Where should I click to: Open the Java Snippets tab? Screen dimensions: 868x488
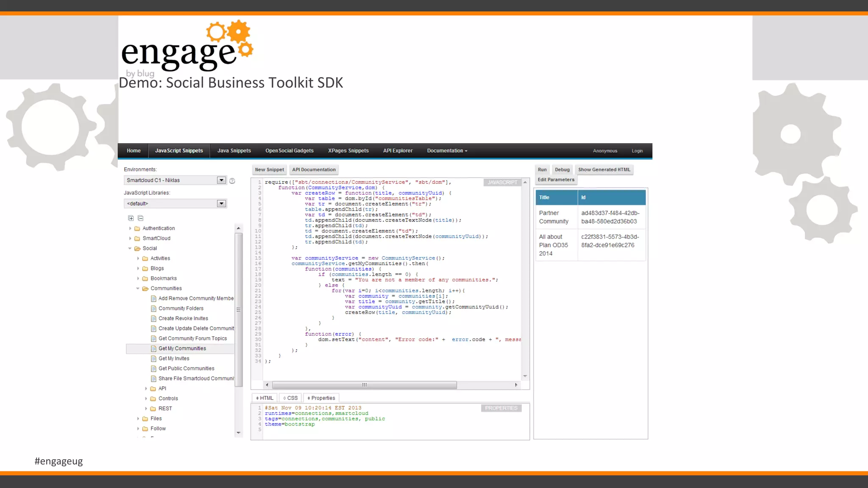[x=234, y=151]
